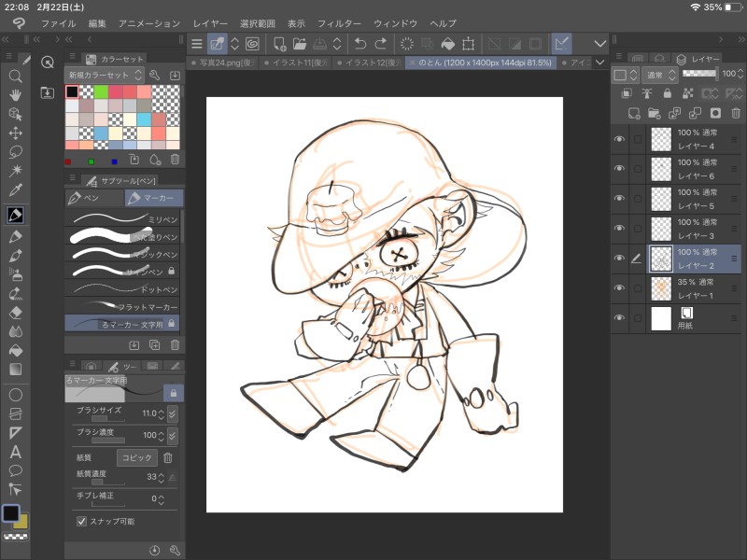
Task: Hide layer レイヤー 3
Action: click(619, 229)
